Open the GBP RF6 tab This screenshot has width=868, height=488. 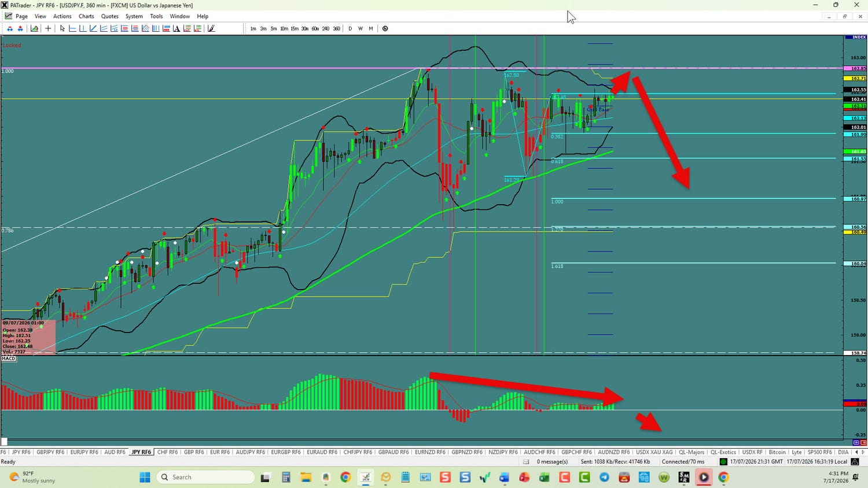[x=194, y=452]
